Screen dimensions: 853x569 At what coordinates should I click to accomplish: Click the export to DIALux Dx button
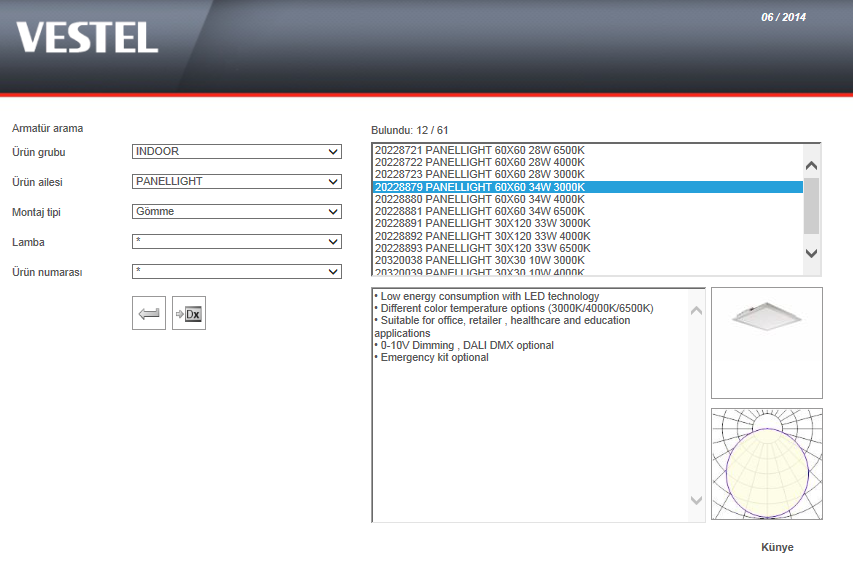click(189, 313)
